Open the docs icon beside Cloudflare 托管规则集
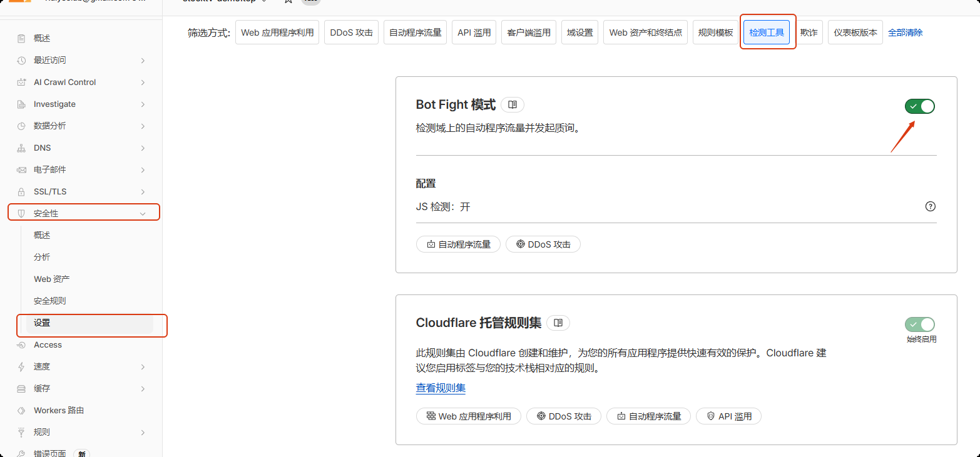The image size is (980, 457). coord(558,323)
